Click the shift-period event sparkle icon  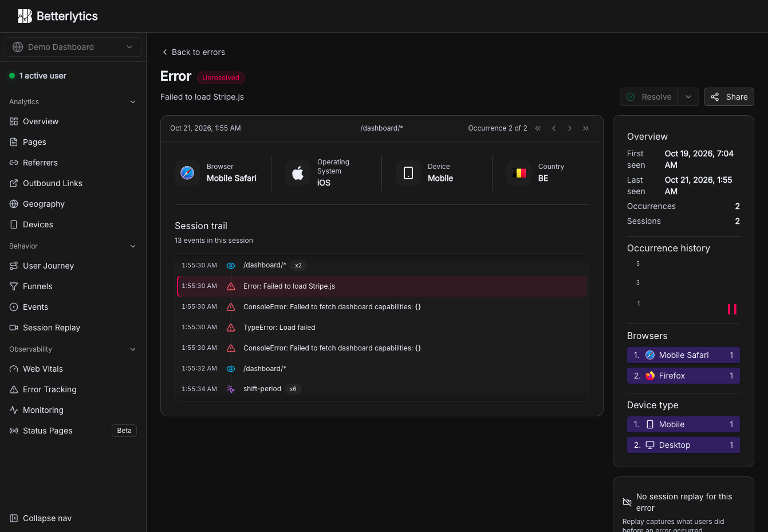pyautogui.click(x=231, y=389)
